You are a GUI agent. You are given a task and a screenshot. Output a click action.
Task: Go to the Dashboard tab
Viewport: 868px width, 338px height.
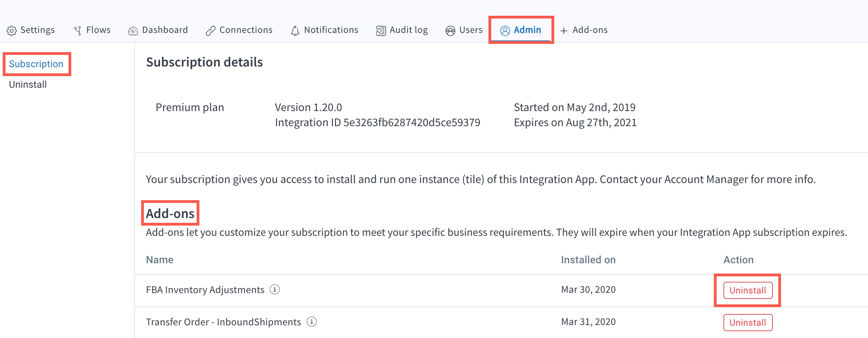point(158,30)
